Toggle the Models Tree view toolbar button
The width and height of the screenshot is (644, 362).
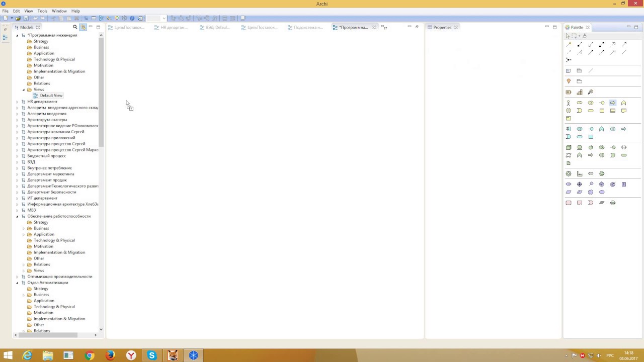coord(86,18)
